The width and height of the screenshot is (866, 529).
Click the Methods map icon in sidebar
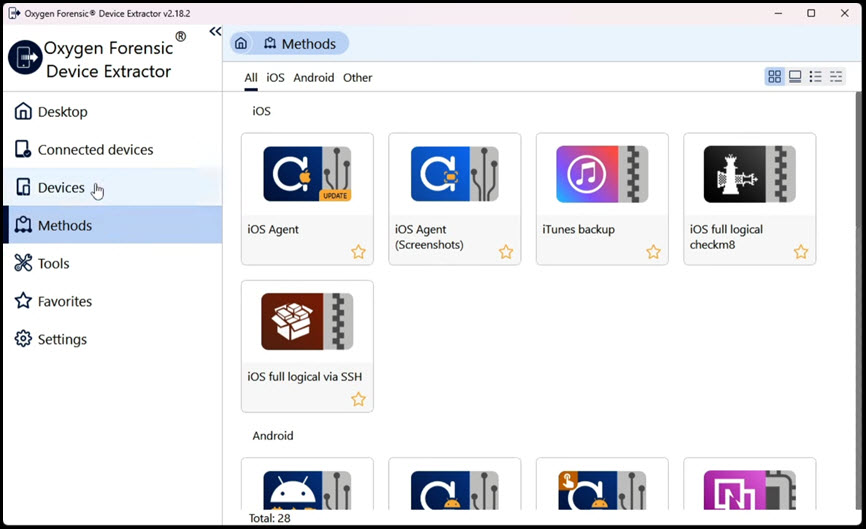23,225
